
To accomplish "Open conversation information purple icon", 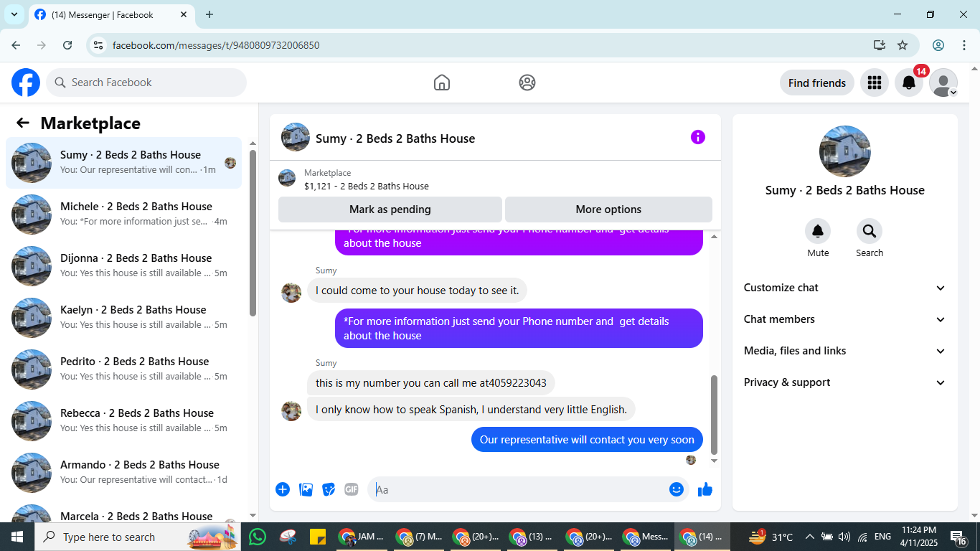I will pyautogui.click(x=698, y=137).
